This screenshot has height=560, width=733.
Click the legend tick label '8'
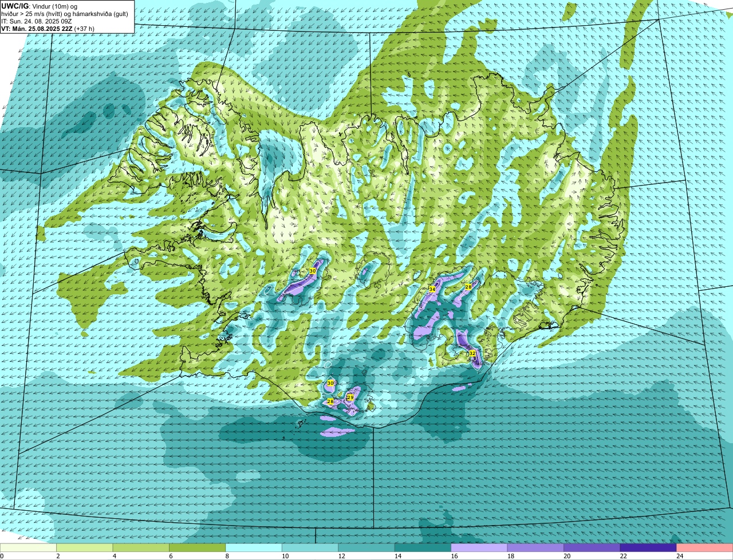click(x=226, y=556)
